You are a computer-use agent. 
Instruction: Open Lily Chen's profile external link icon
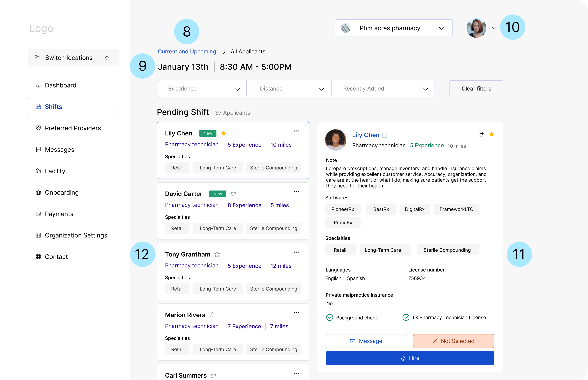[x=385, y=135]
